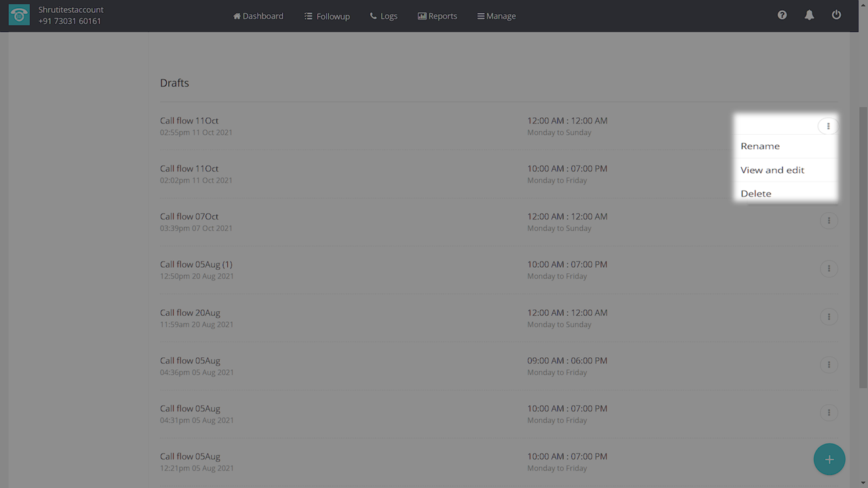Click the teal plus add button

coord(829,460)
